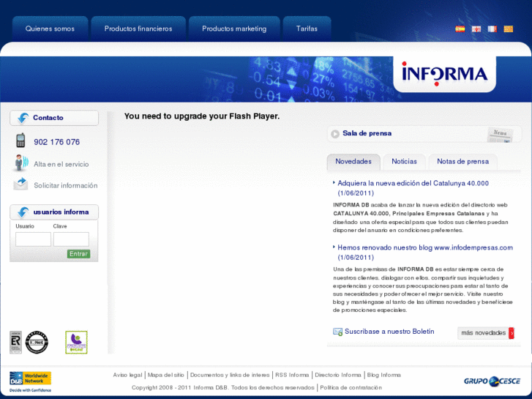Open Documentos y links de interes link
Viewport: 532px width, 399px height.
230,375
